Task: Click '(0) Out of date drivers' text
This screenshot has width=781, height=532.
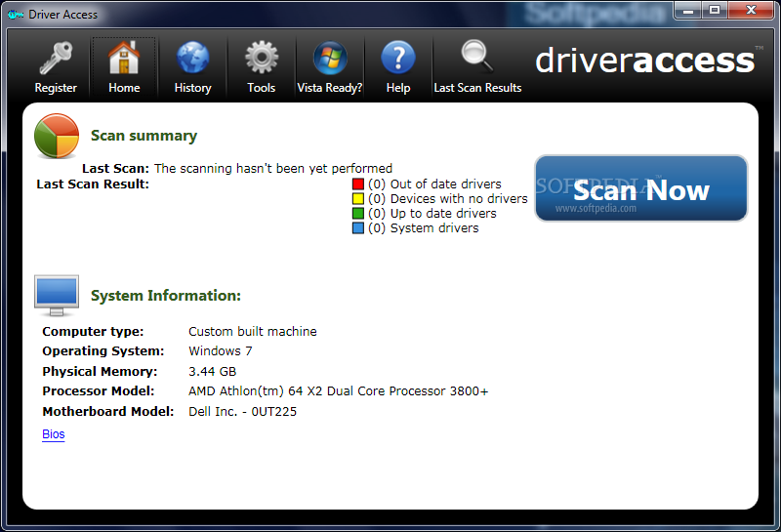Action: tap(434, 184)
